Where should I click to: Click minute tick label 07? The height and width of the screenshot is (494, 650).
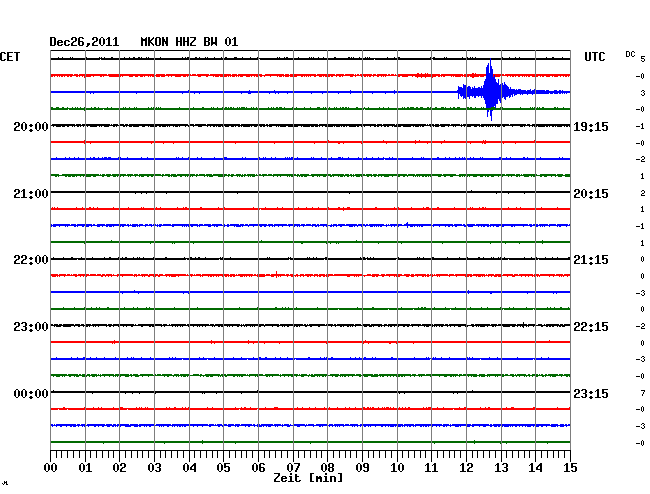pos(293,468)
